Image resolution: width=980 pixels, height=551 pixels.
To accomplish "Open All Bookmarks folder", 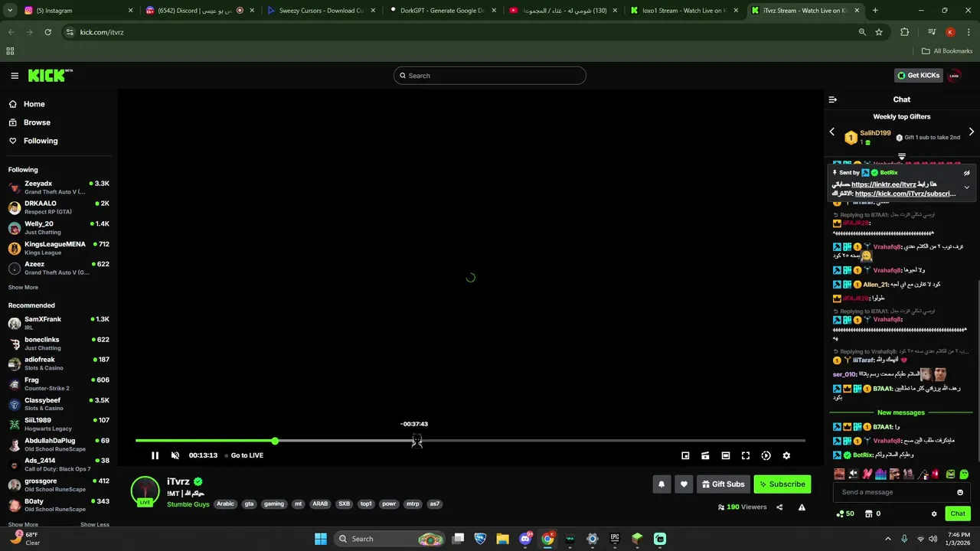I will pos(947,51).
